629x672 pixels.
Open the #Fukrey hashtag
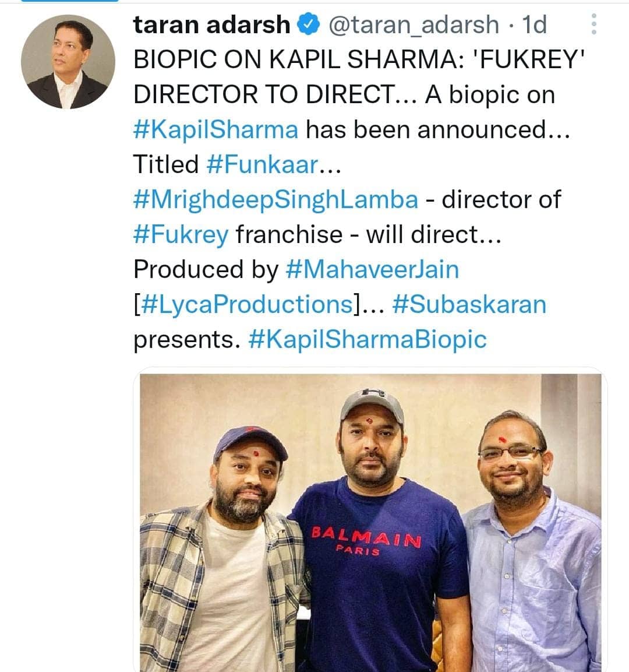point(182,234)
